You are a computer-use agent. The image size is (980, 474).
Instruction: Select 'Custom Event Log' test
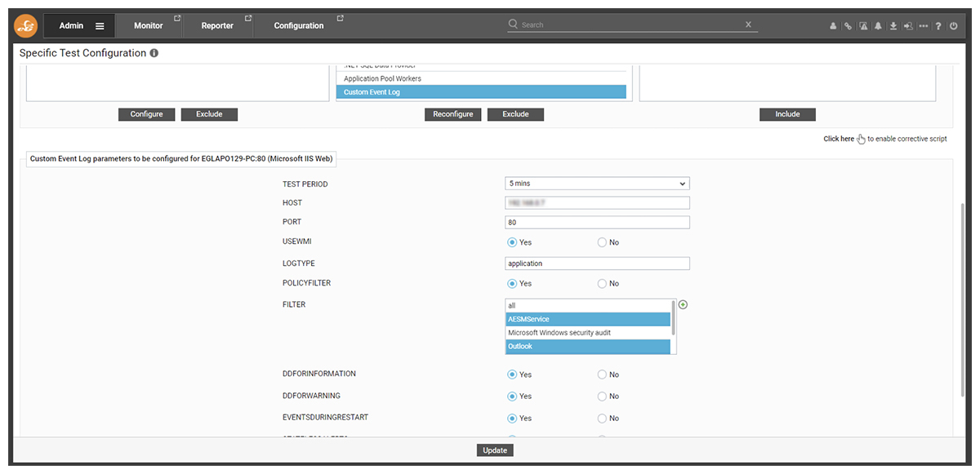[x=481, y=92]
